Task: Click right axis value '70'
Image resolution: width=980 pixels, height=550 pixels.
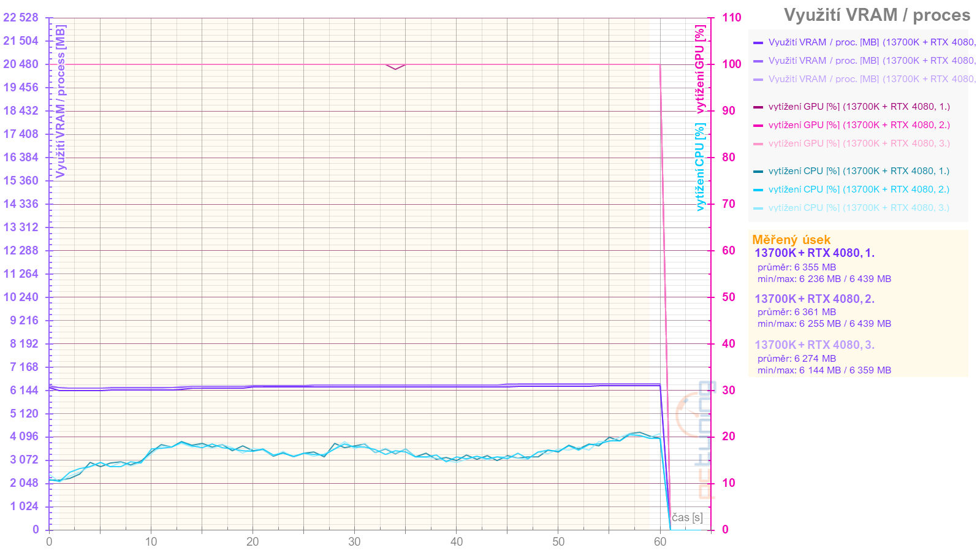Action: 729,204
